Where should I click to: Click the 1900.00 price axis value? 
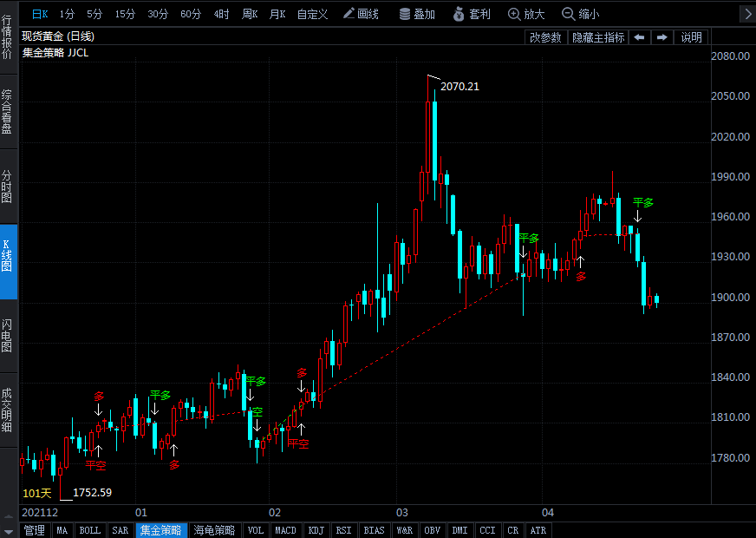pyautogui.click(x=731, y=298)
